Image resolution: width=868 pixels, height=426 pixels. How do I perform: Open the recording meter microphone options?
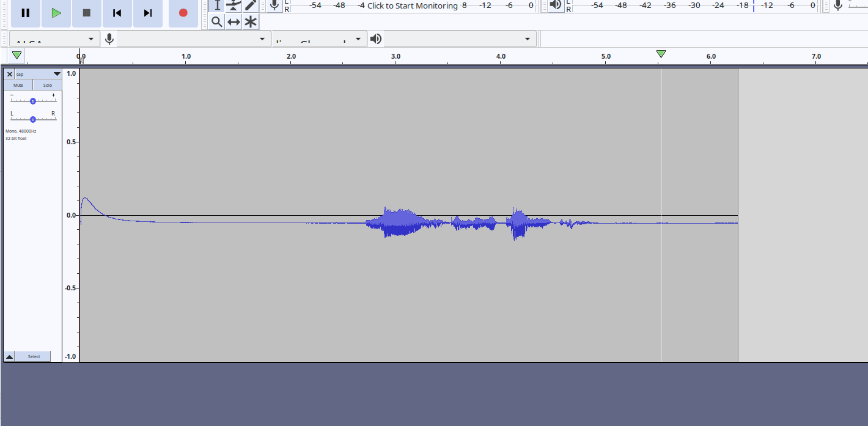tap(274, 6)
